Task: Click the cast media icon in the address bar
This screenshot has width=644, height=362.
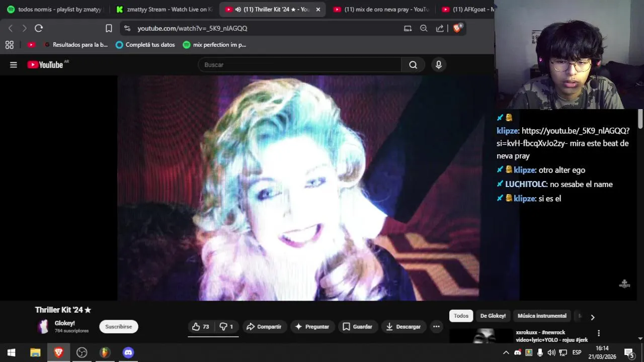Action: pyautogui.click(x=408, y=29)
